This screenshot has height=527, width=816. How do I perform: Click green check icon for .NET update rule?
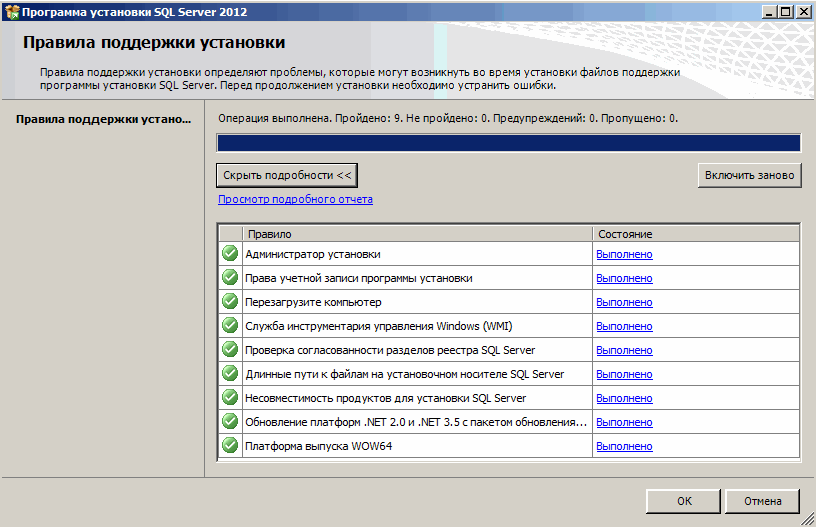pos(230,421)
